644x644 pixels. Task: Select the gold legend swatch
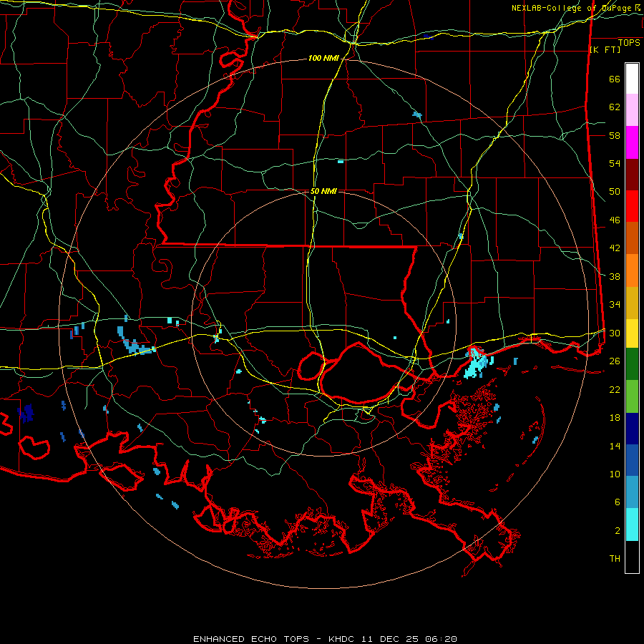pos(632,303)
